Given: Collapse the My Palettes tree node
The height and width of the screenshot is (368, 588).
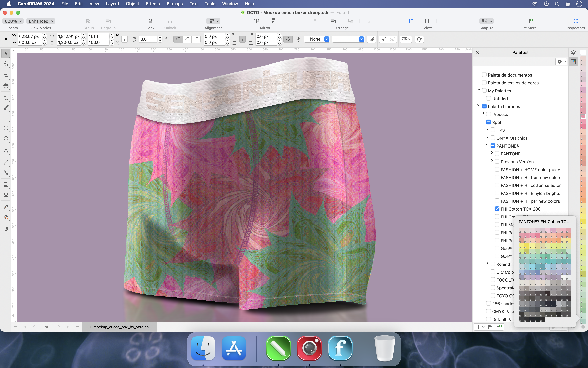Looking at the screenshot, I should (479, 90).
